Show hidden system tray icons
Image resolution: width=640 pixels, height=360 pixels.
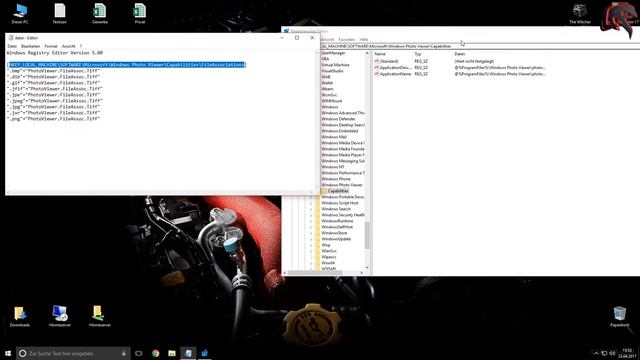coord(596,353)
